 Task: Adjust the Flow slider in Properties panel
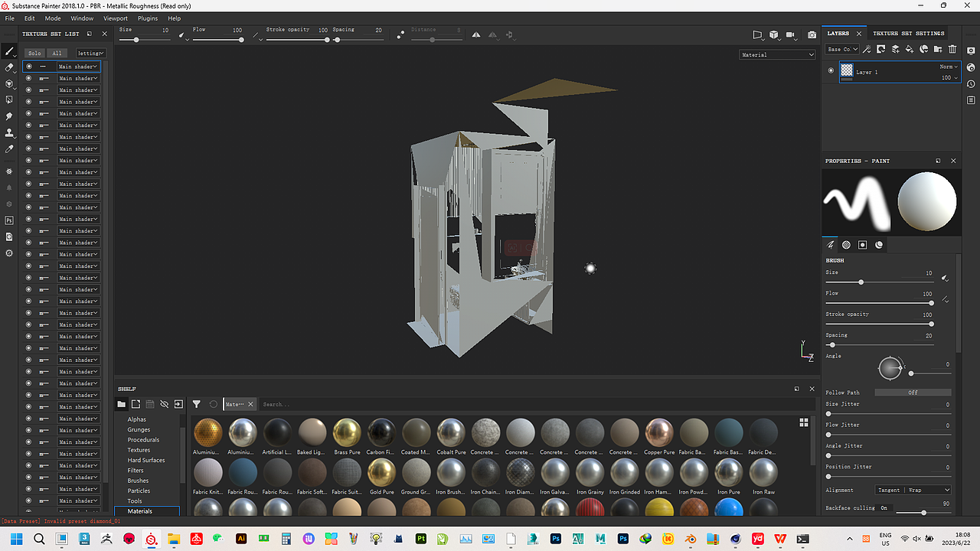(x=879, y=303)
